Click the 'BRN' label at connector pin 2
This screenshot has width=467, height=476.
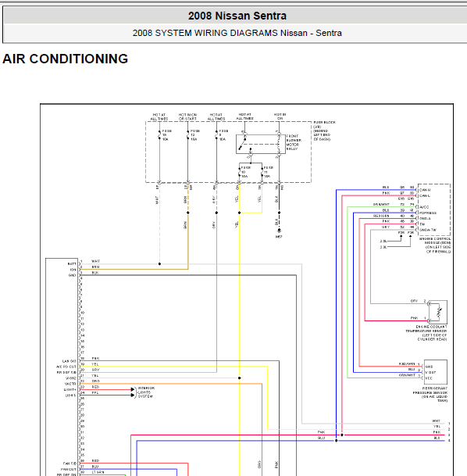click(x=95, y=267)
